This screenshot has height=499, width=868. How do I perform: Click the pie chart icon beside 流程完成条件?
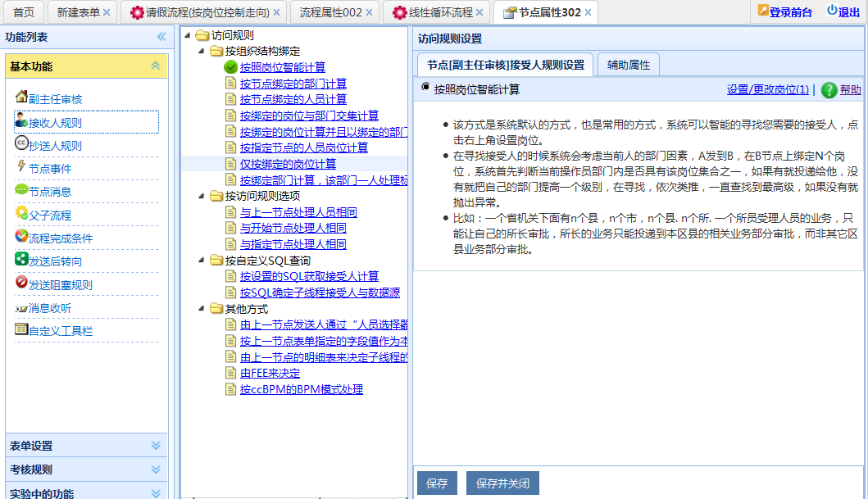click(21, 236)
